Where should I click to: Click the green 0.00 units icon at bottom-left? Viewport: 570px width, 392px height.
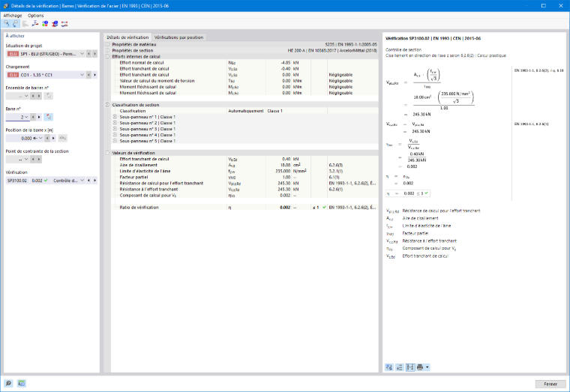[22, 383]
